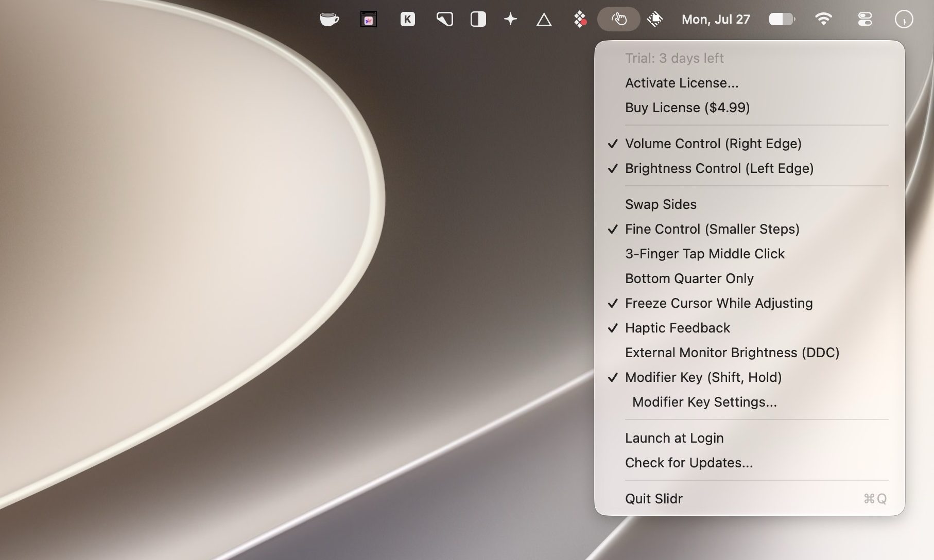Open the half-filled rectangle menu bar icon
Viewport: 934px width, 560px height.
(478, 20)
